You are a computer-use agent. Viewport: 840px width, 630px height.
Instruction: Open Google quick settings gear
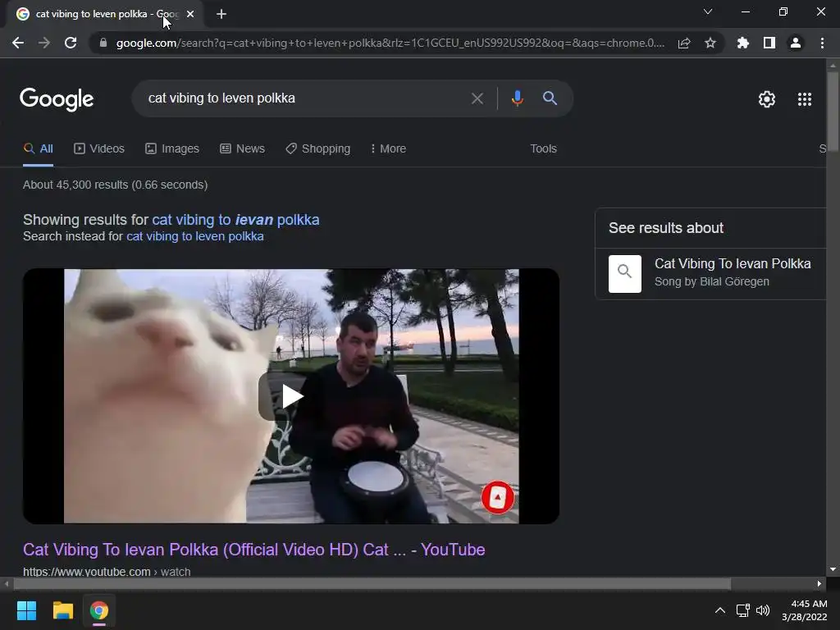(767, 99)
